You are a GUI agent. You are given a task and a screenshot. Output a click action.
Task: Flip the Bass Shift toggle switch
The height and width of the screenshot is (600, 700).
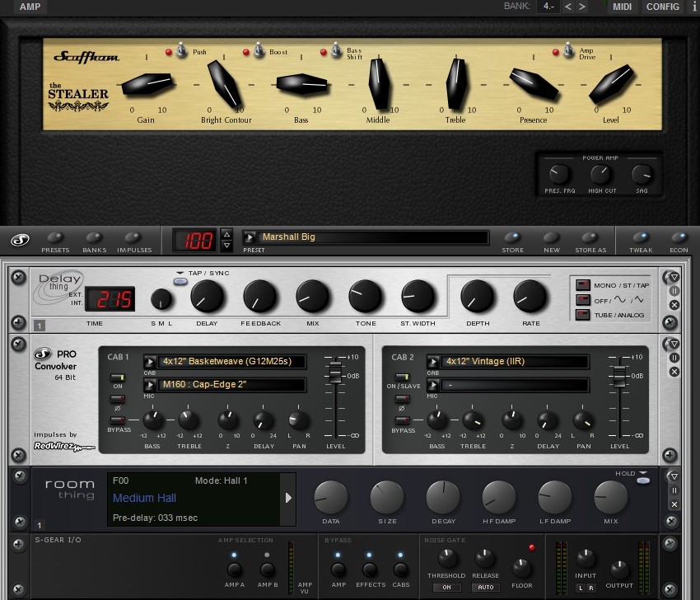click(x=337, y=50)
